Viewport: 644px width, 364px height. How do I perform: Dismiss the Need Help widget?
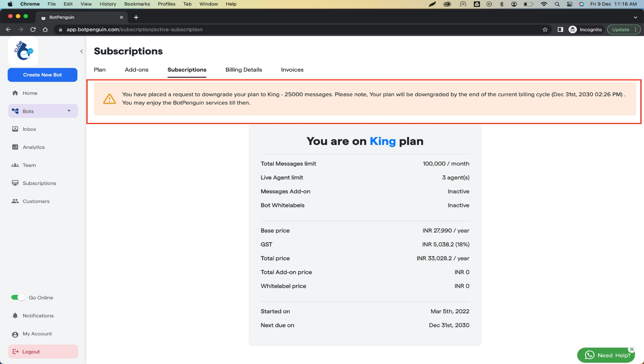click(632, 349)
